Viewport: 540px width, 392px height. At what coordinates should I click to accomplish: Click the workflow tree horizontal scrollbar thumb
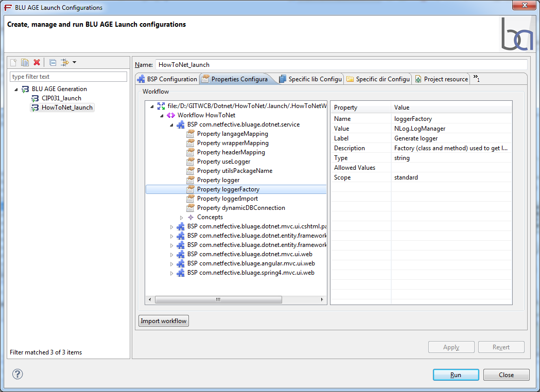pyautogui.click(x=218, y=299)
